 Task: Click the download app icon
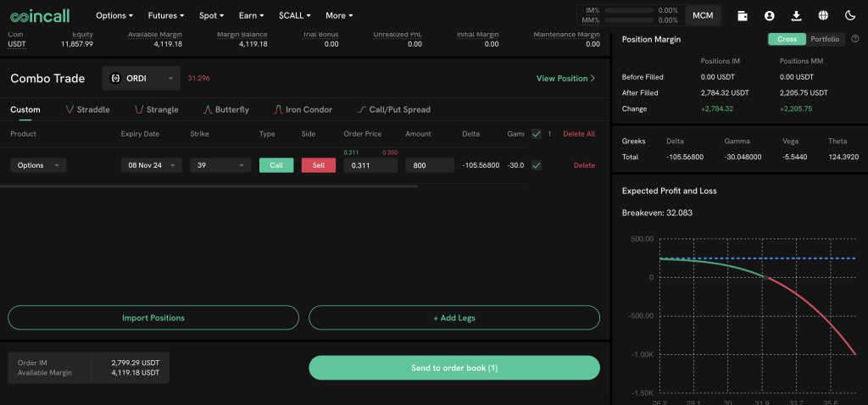tap(796, 15)
